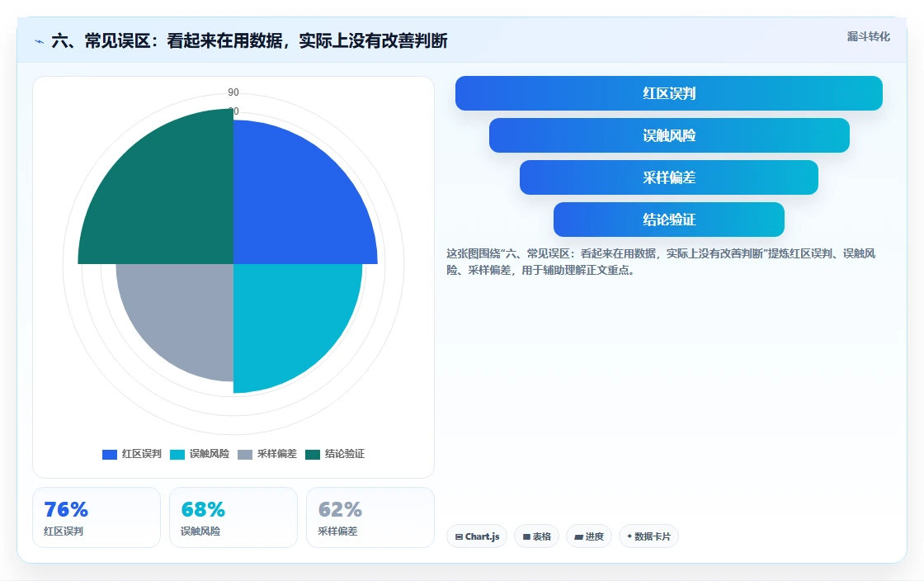
Task: Toggle the 采样偏差 legend color box
Action: click(245, 454)
